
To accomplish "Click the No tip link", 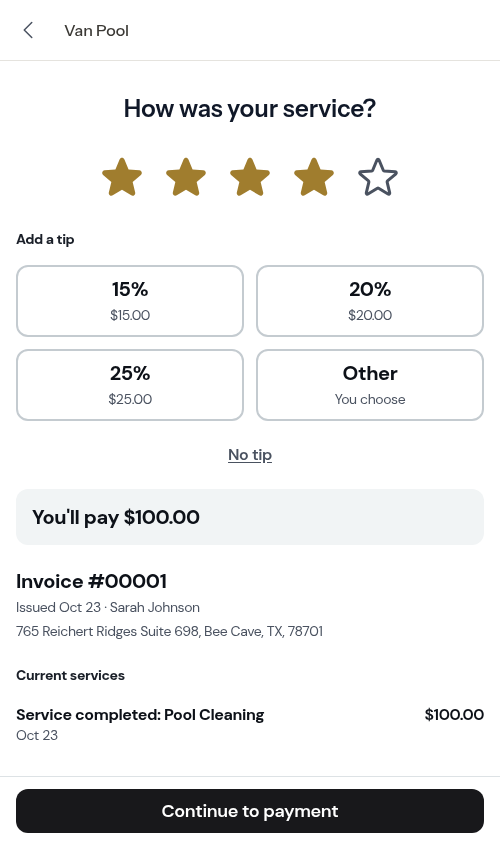I will [x=250, y=455].
